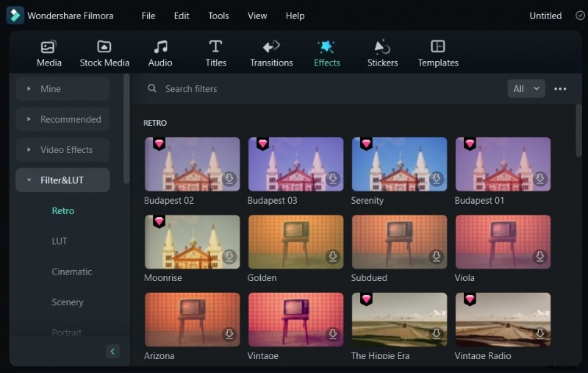The height and width of the screenshot is (373, 588).
Task: Open the View menu
Action: 257,15
